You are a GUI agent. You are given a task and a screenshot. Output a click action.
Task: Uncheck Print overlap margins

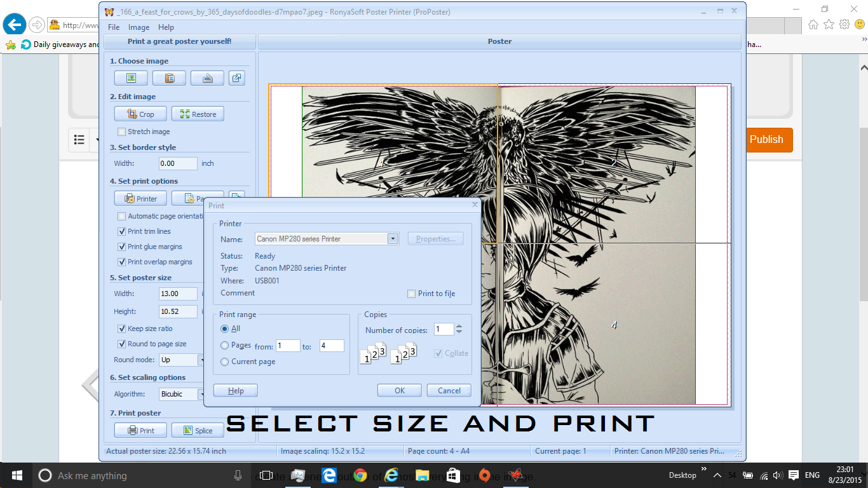coord(121,262)
